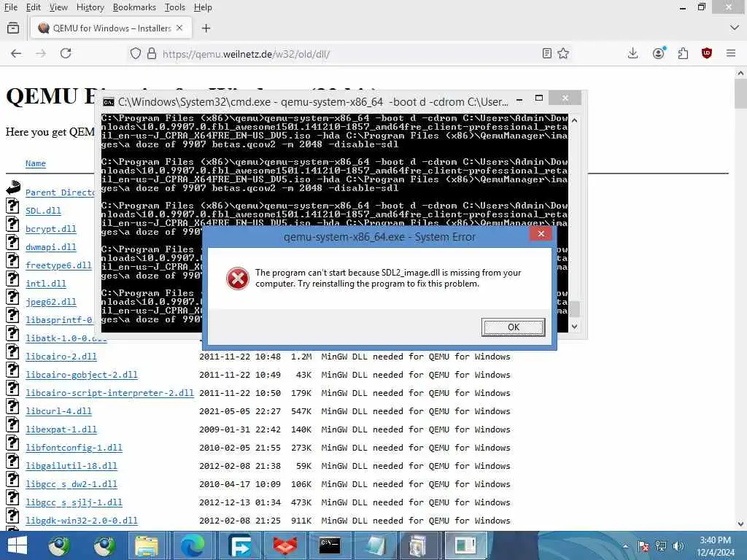Open the Windows Start button
The height and width of the screenshot is (560, 747).
pos(18,545)
